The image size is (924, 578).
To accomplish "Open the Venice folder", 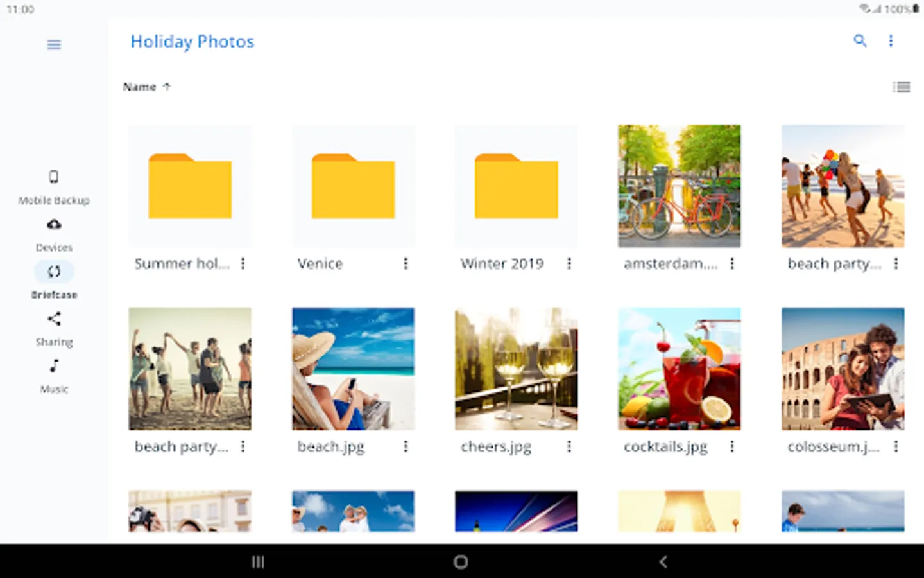I will click(353, 186).
